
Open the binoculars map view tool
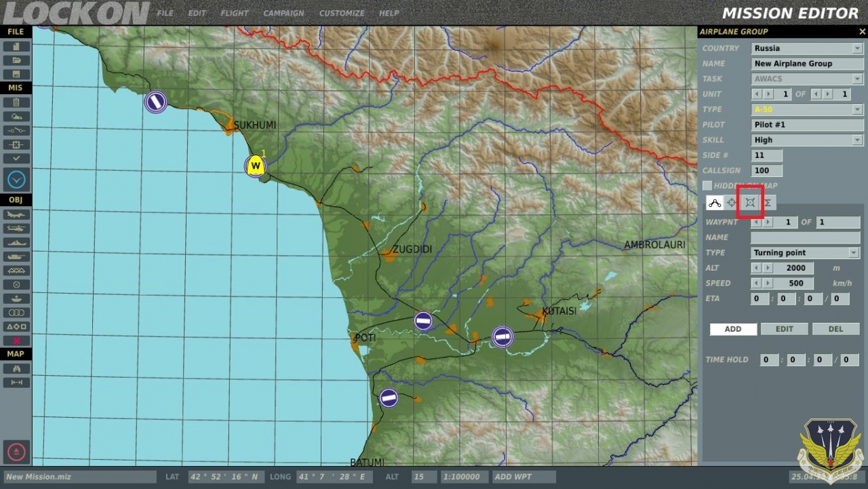tap(16, 368)
